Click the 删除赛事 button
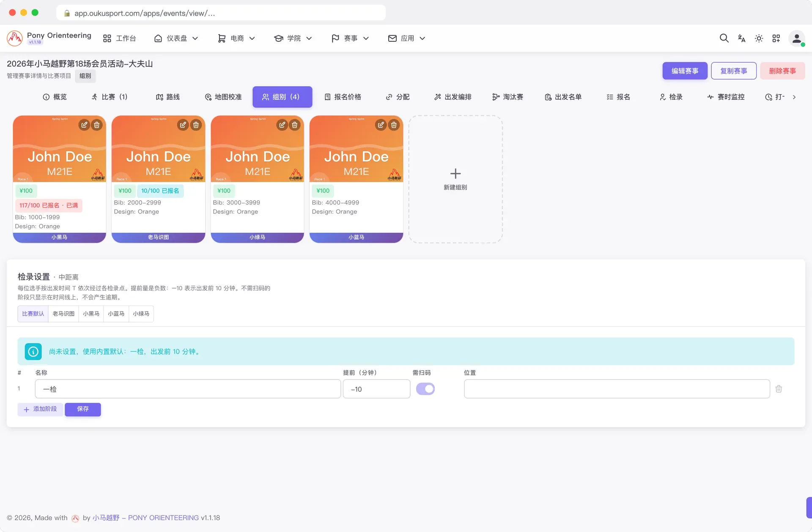 click(782, 71)
